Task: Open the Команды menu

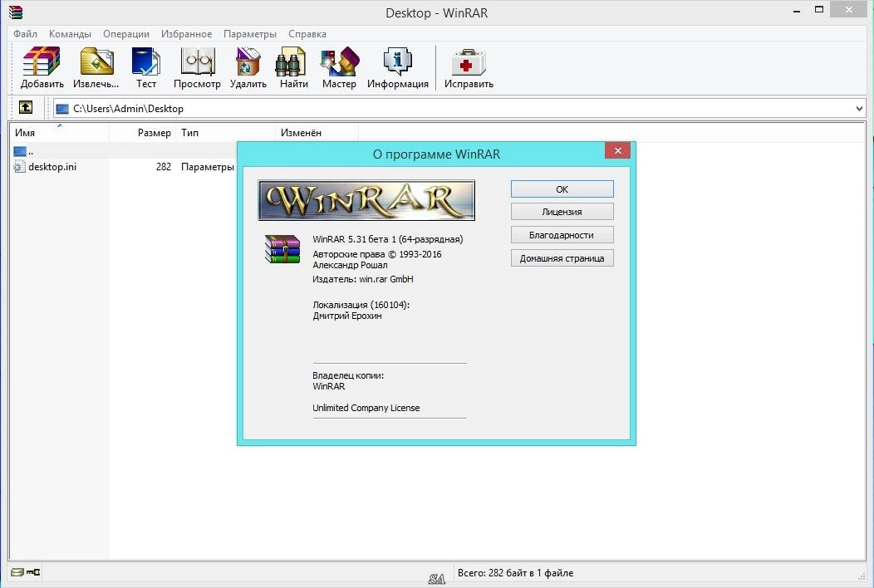Action: point(70,34)
